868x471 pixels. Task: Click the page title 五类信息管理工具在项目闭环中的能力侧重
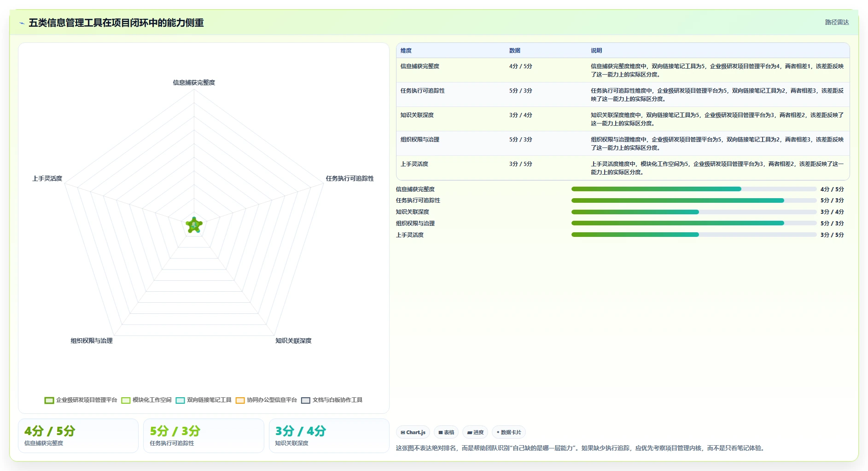[116, 23]
